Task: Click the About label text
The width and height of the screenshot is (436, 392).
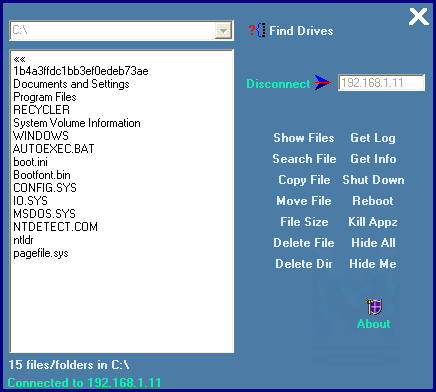Action: point(374,324)
